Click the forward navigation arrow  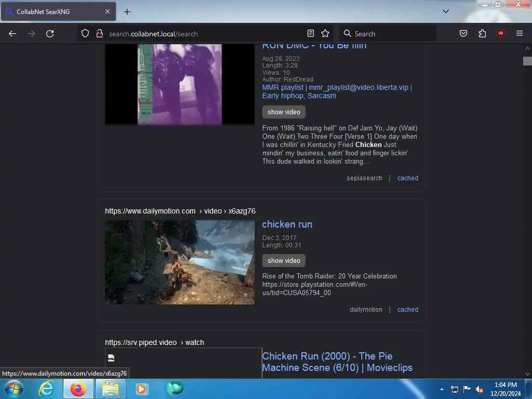31,34
